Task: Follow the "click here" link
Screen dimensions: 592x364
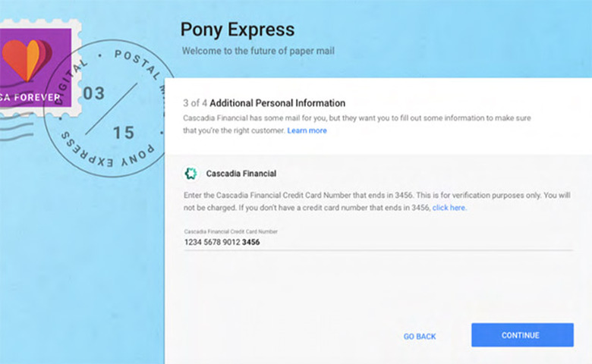Action: (449, 207)
